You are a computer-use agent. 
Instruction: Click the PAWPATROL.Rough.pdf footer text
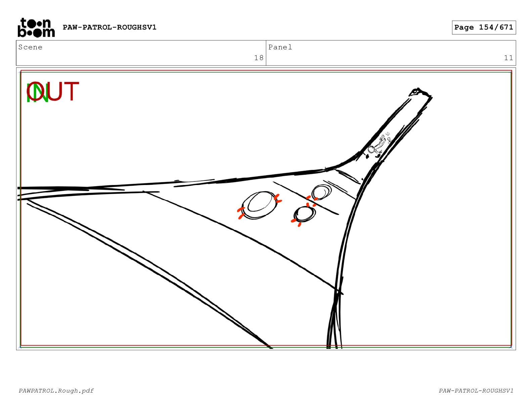coord(56,391)
